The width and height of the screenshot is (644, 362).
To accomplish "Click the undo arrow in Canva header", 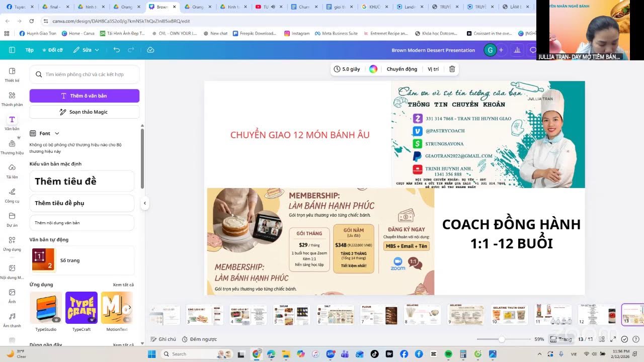I will tap(117, 50).
